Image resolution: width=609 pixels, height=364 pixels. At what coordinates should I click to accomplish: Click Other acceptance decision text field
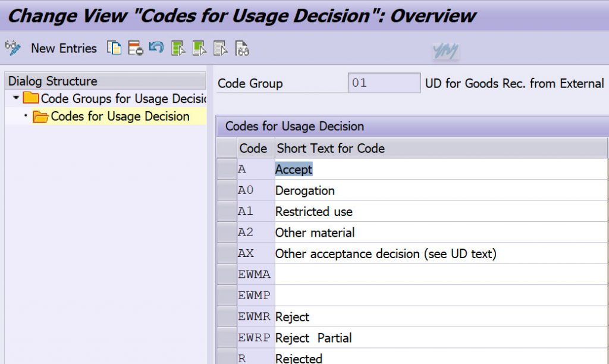click(441, 253)
